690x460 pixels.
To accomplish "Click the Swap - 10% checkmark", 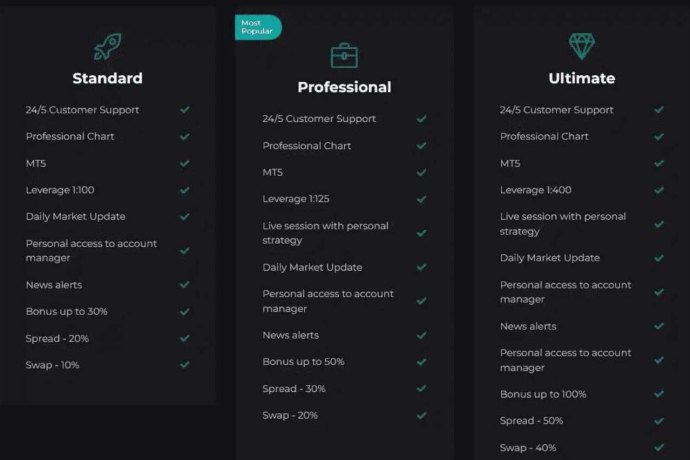I will 185,364.
